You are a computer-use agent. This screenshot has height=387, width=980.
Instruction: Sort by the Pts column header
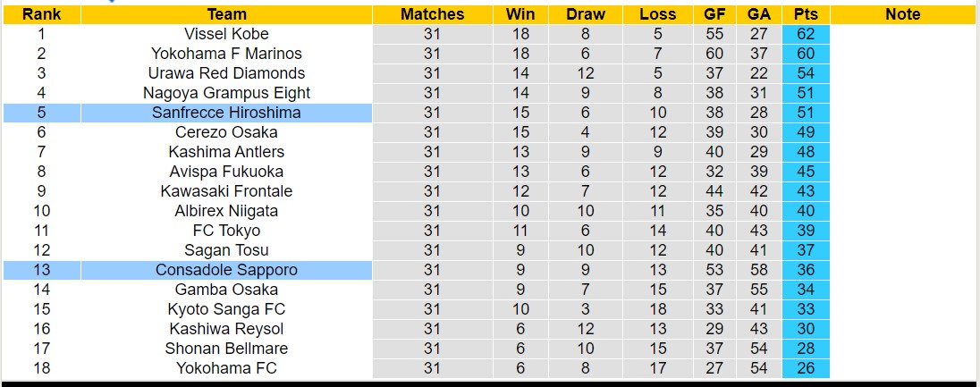coord(806,14)
